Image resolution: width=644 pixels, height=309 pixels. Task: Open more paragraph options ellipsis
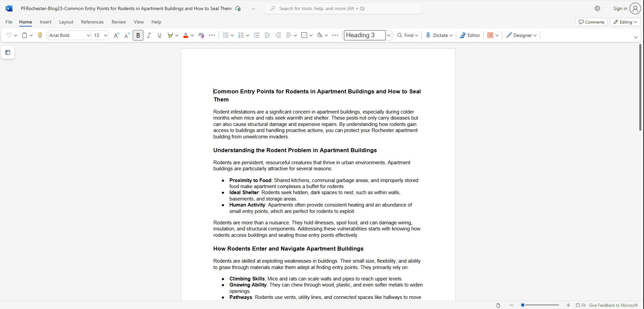(x=335, y=35)
